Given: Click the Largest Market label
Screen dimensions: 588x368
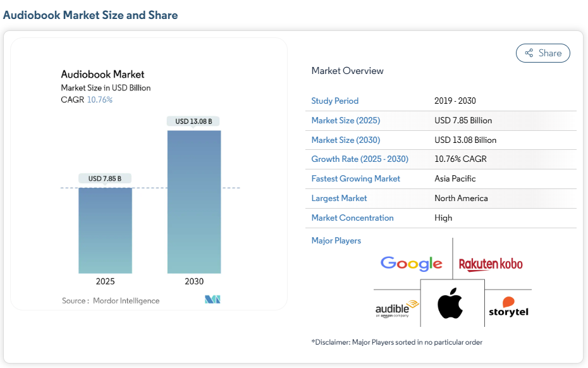Looking at the screenshot, I should [339, 199].
